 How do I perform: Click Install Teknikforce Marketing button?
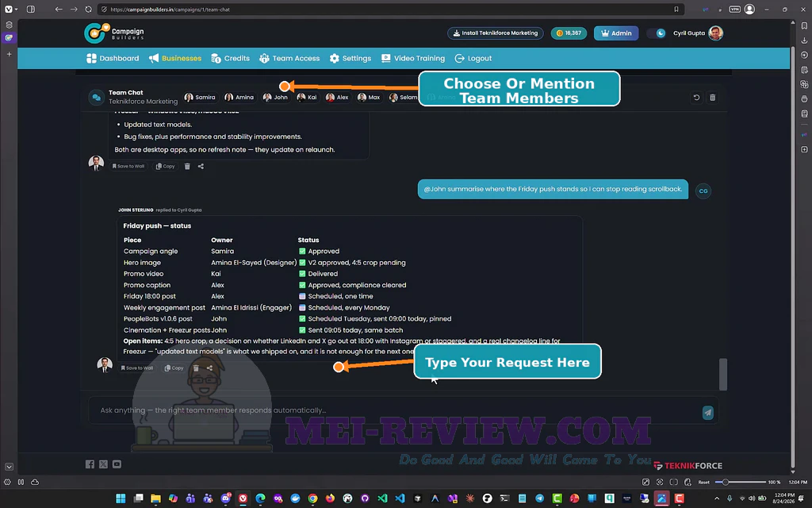pyautogui.click(x=496, y=33)
